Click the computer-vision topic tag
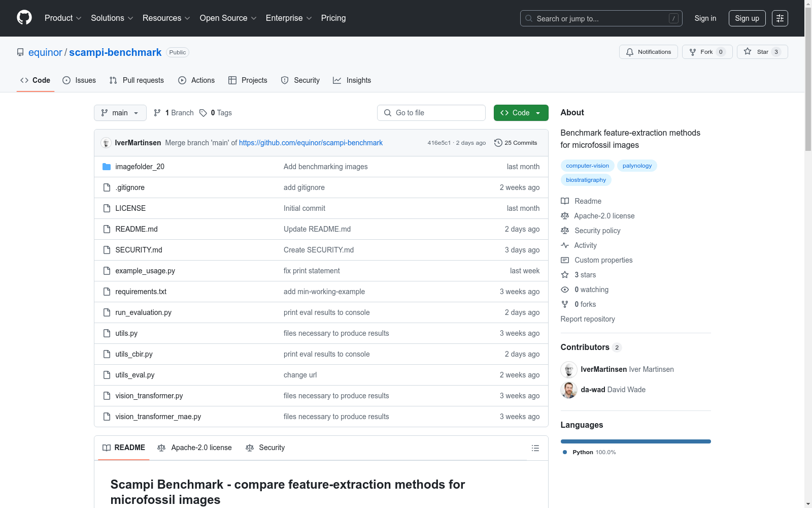 click(x=588, y=166)
